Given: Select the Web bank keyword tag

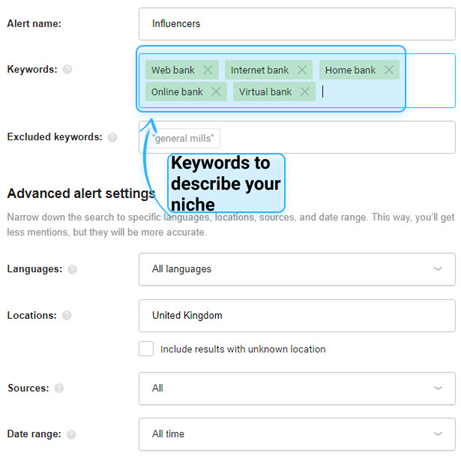Looking at the screenshot, I should 173,70.
